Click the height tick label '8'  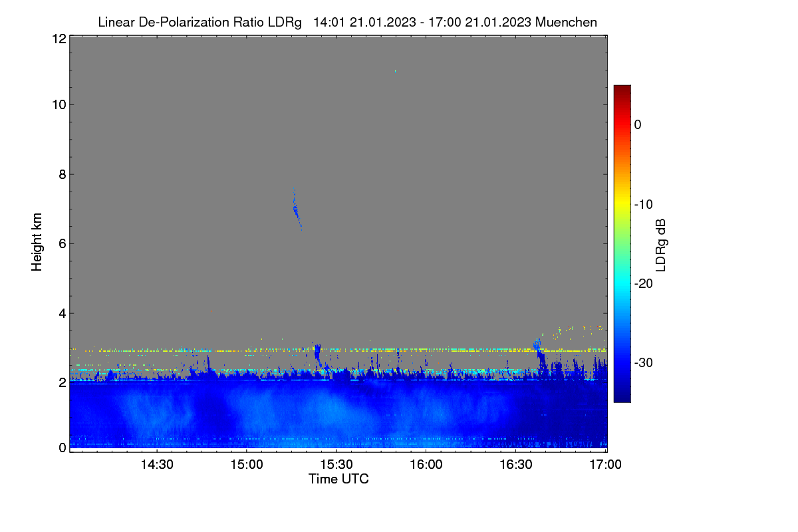click(x=62, y=174)
